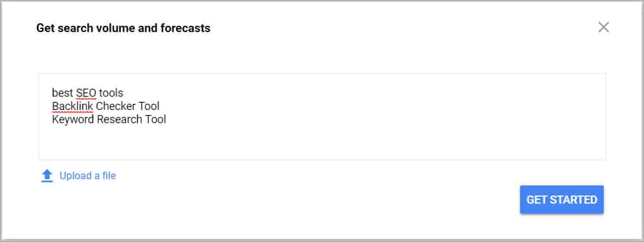Click the word 'file' in the upload link
644x242 pixels.
pyautogui.click(x=109, y=175)
